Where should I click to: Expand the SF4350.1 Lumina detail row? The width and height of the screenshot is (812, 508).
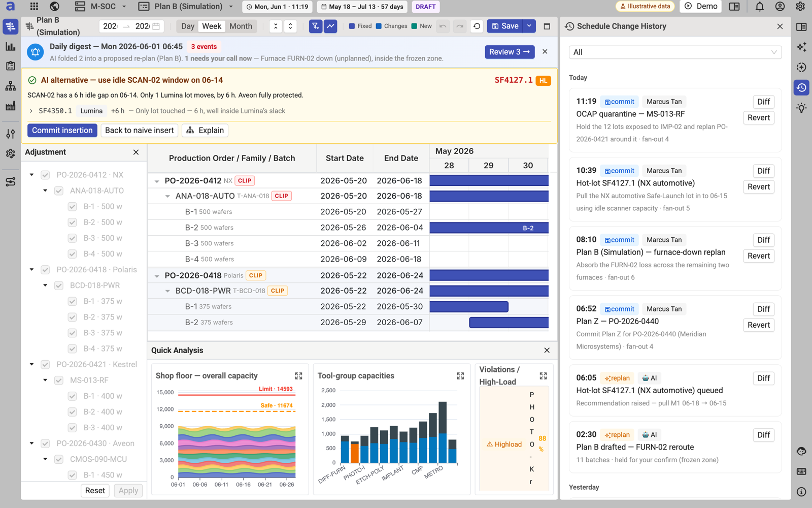pos(31,111)
